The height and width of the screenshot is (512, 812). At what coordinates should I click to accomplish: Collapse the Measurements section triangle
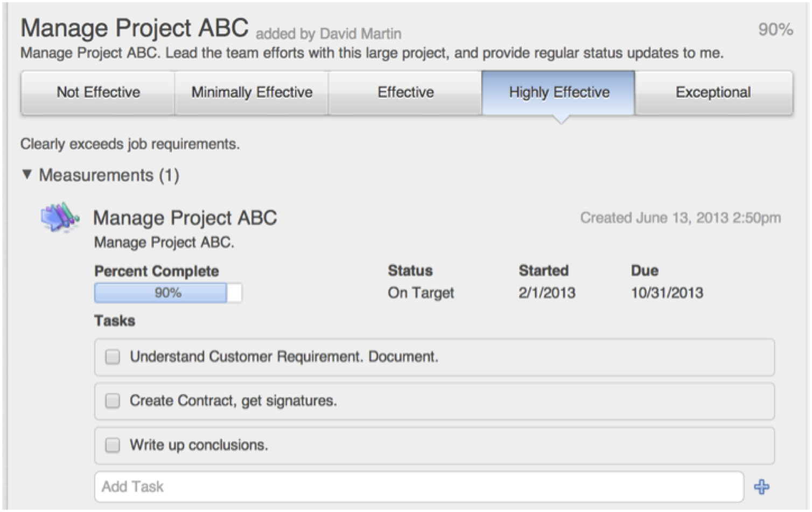click(27, 175)
